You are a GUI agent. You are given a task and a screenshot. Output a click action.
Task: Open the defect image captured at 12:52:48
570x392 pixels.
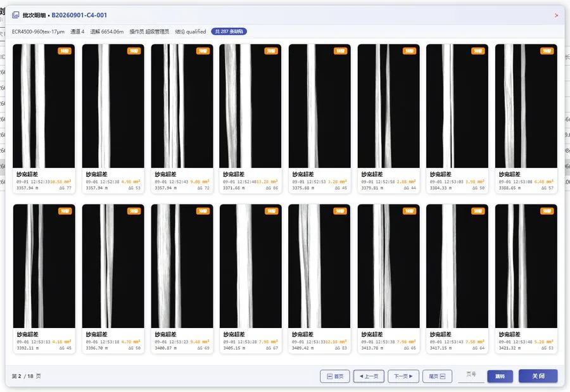click(x=250, y=106)
